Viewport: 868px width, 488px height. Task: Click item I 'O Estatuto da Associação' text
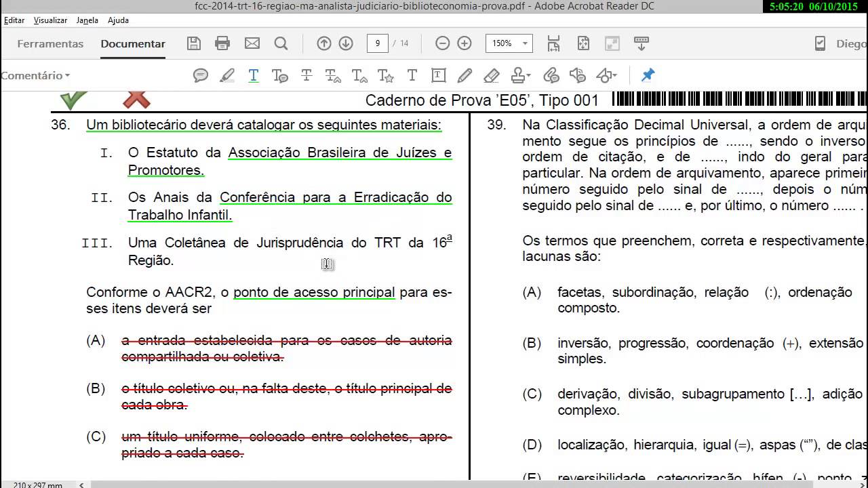(290, 161)
